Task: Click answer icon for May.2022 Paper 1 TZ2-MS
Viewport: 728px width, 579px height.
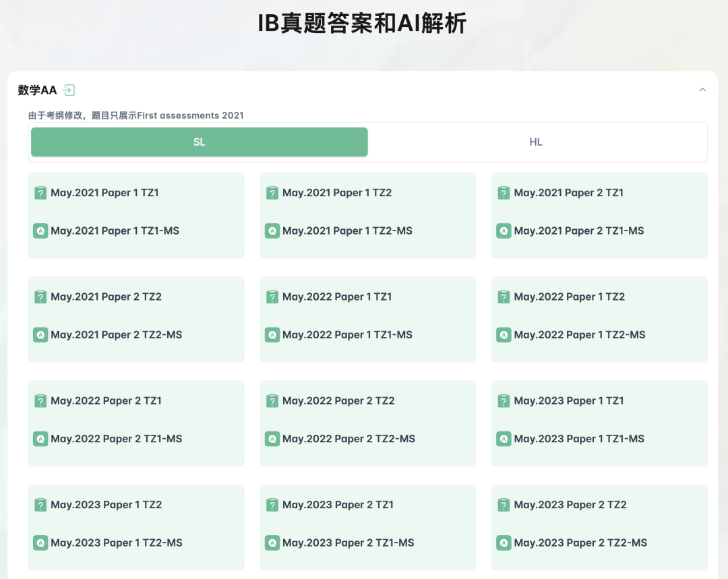Action: coord(504,335)
